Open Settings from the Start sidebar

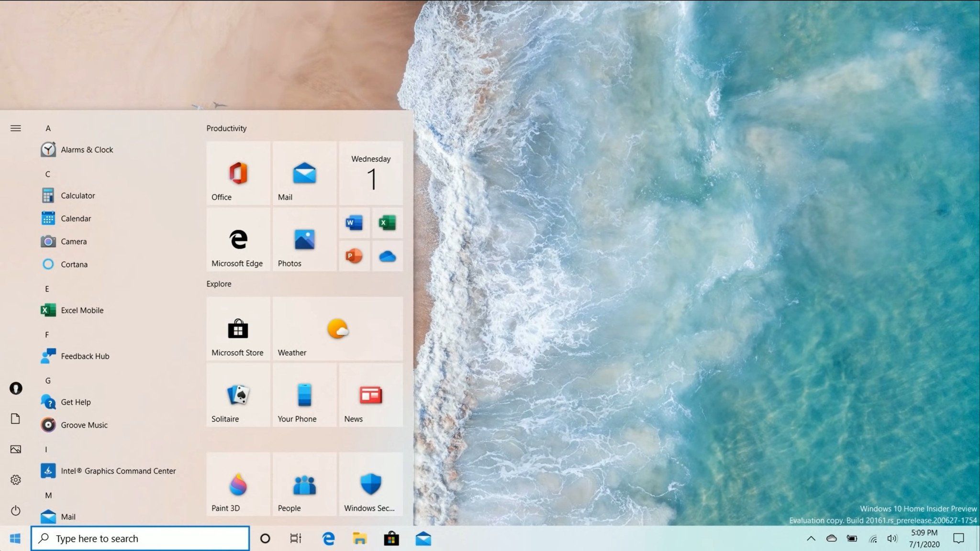click(x=16, y=480)
